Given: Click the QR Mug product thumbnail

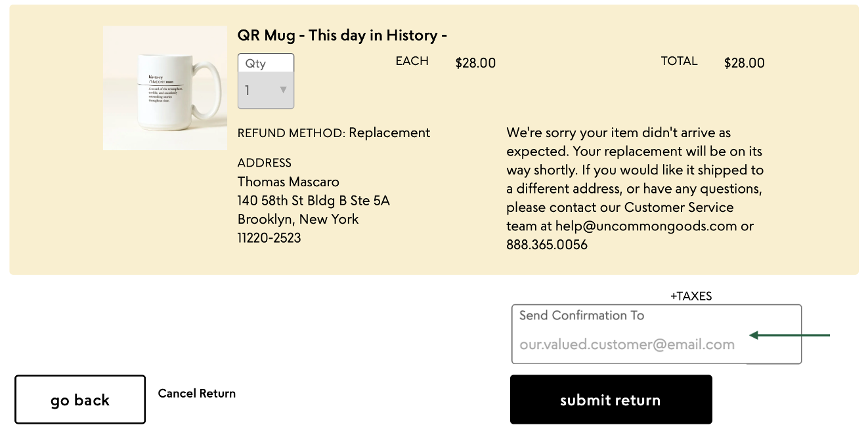Looking at the screenshot, I should tap(165, 88).
